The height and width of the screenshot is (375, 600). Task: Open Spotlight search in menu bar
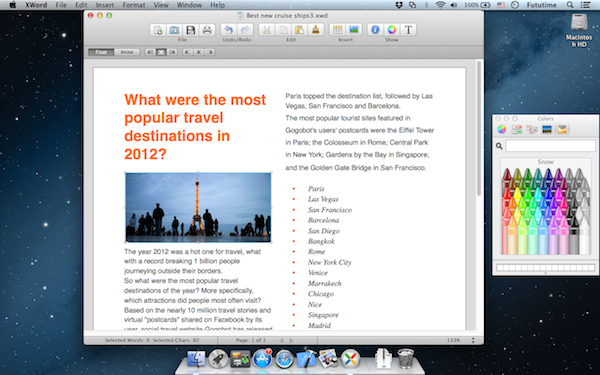(570, 5)
